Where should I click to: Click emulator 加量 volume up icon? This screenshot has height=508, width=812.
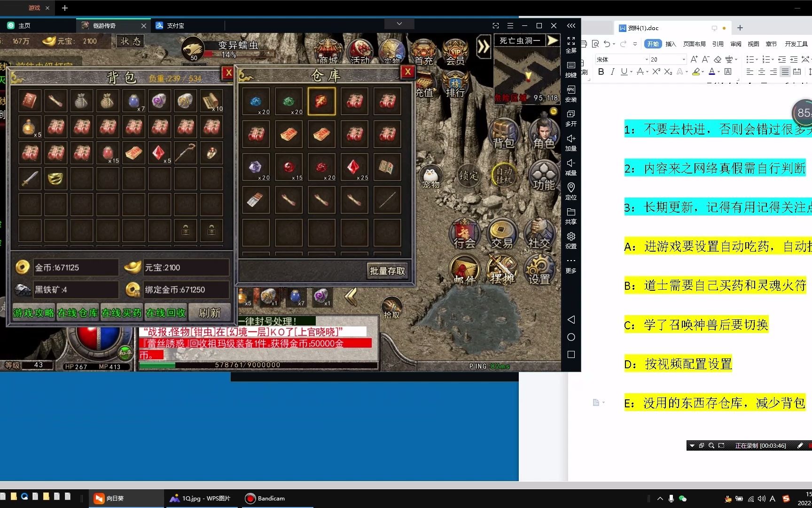pos(571,143)
